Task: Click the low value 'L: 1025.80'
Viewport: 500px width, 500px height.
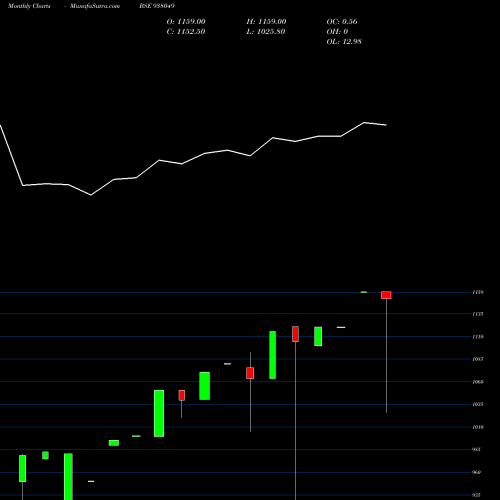Action: click(266, 32)
